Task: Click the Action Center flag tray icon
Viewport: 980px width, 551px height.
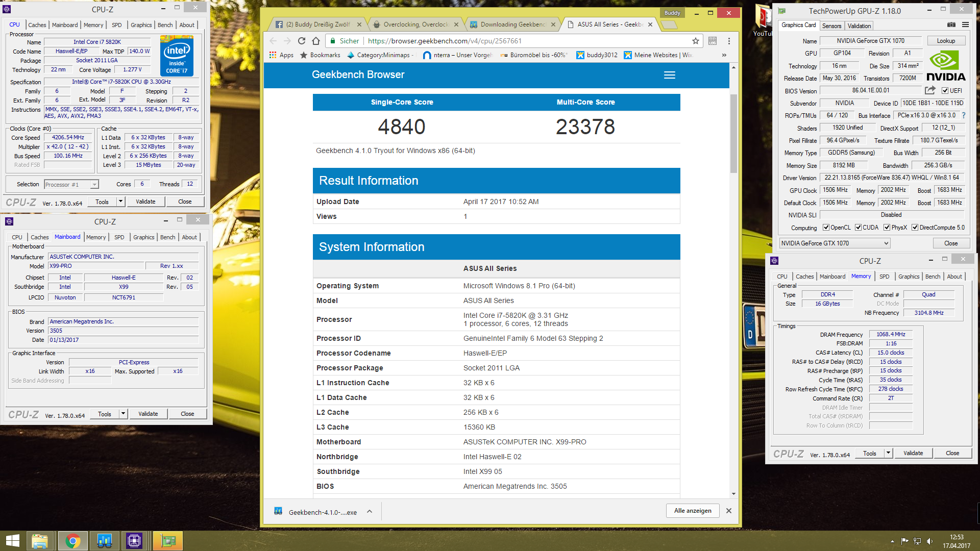Action: pyautogui.click(x=904, y=541)
